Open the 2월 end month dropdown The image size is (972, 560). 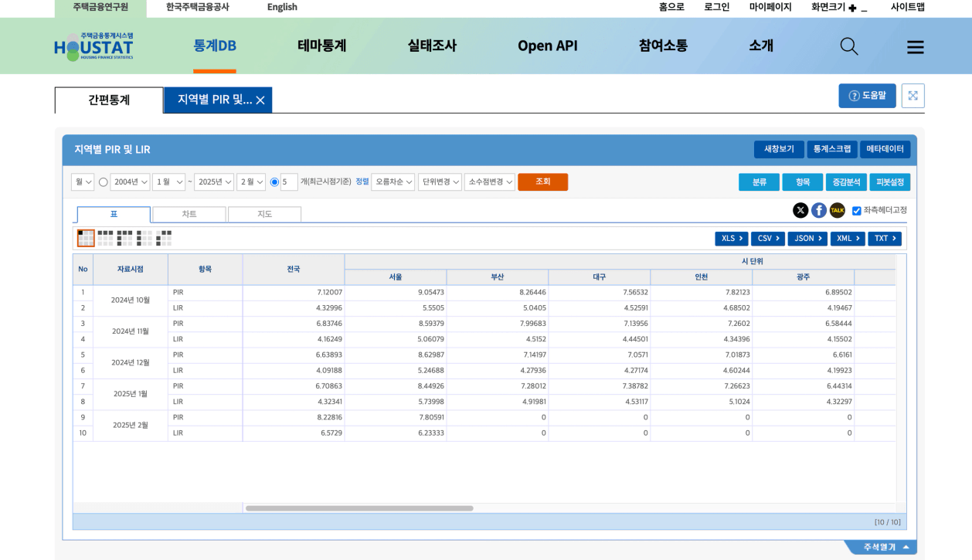(251, 182)
